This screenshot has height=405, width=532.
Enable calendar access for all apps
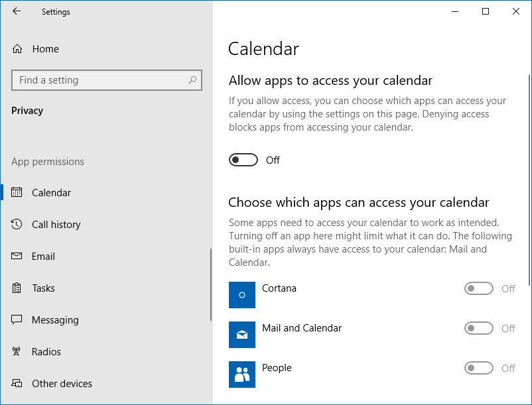point(243,159)
